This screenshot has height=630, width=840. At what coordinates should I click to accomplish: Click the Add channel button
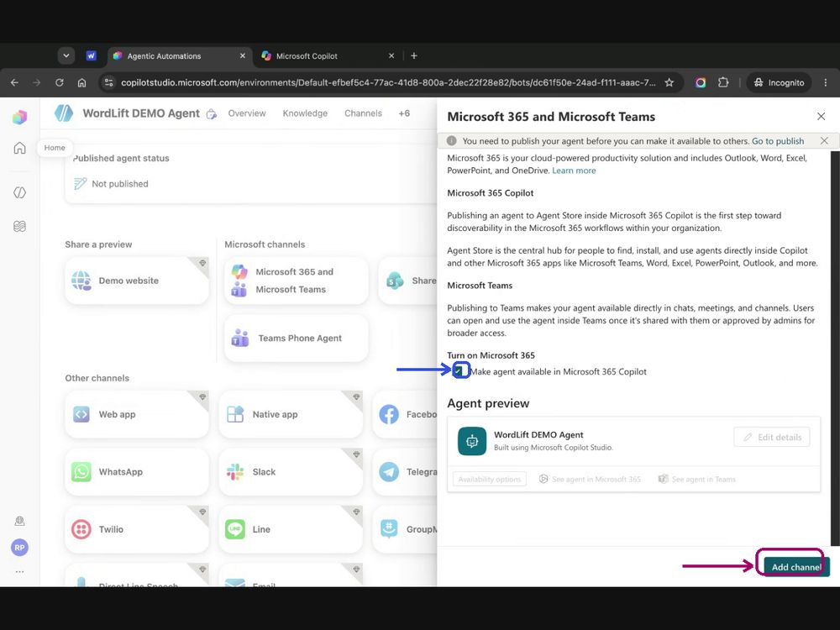[x=796, y=567]
